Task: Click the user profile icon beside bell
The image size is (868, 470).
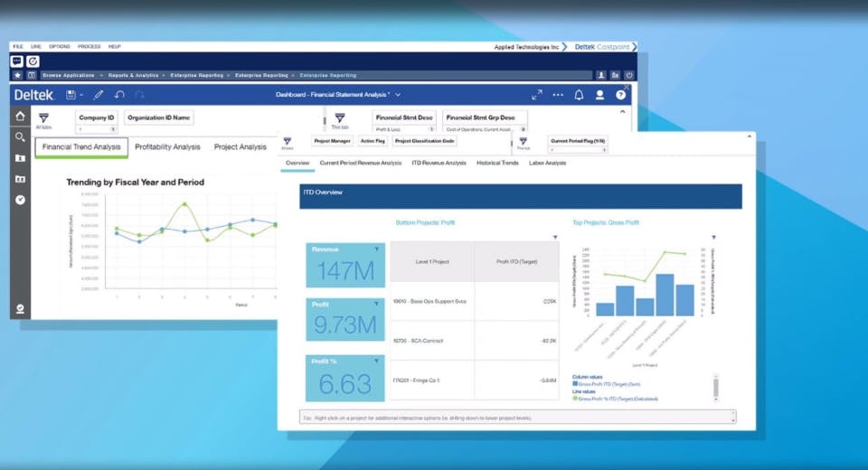Action: coord(599,95)
